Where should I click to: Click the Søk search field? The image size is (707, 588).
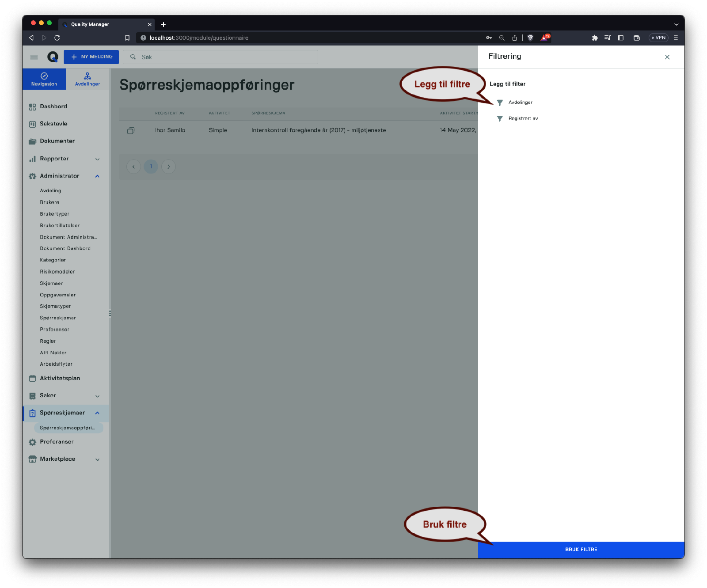[x=225, y=57]
